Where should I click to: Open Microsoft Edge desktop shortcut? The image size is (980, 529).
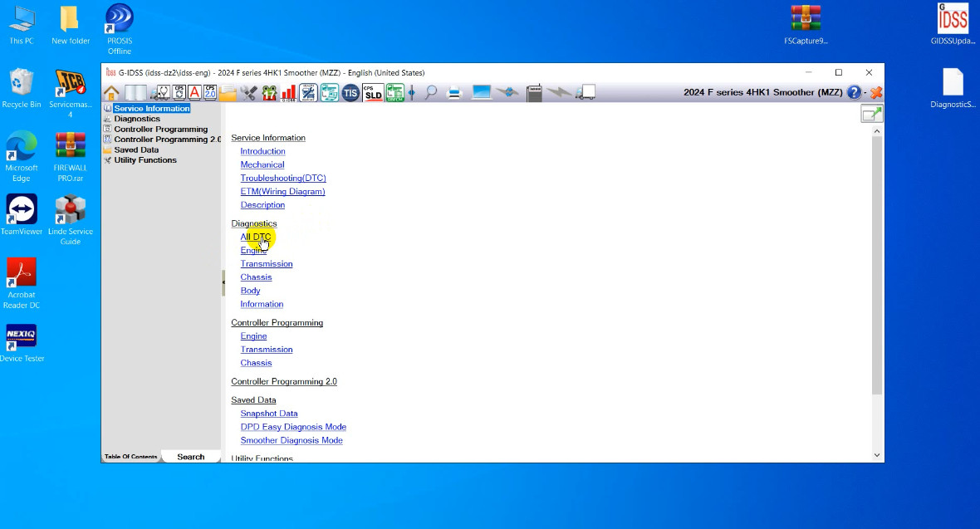point(22,156)
